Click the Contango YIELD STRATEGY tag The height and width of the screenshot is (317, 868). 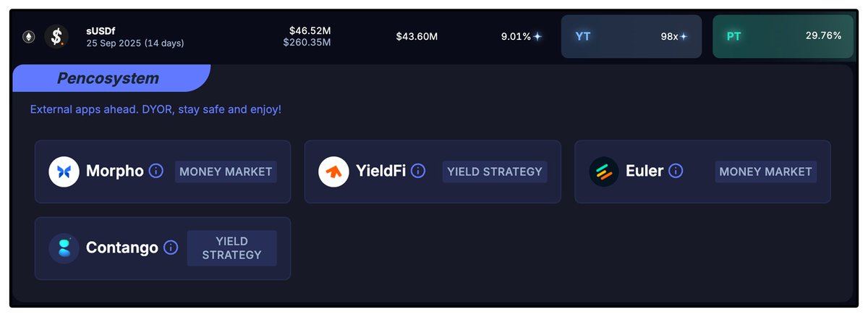(x=231, y=248)
